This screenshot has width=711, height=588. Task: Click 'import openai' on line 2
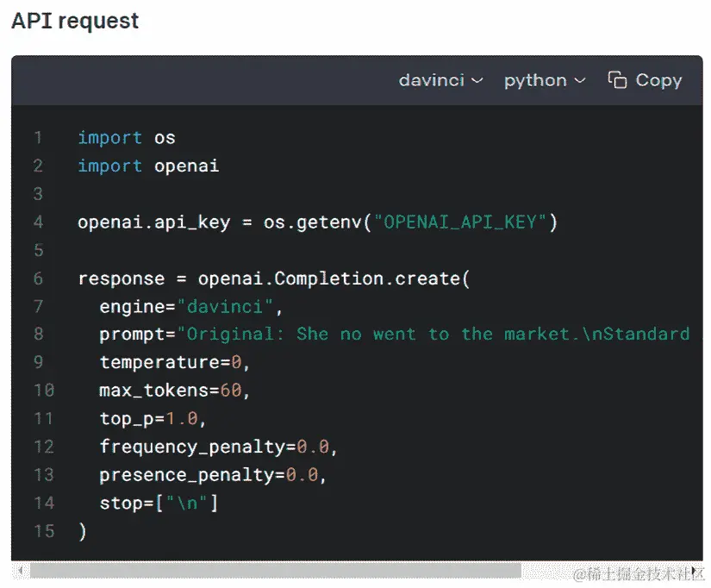pyautogui.click(x=148, y=166)
